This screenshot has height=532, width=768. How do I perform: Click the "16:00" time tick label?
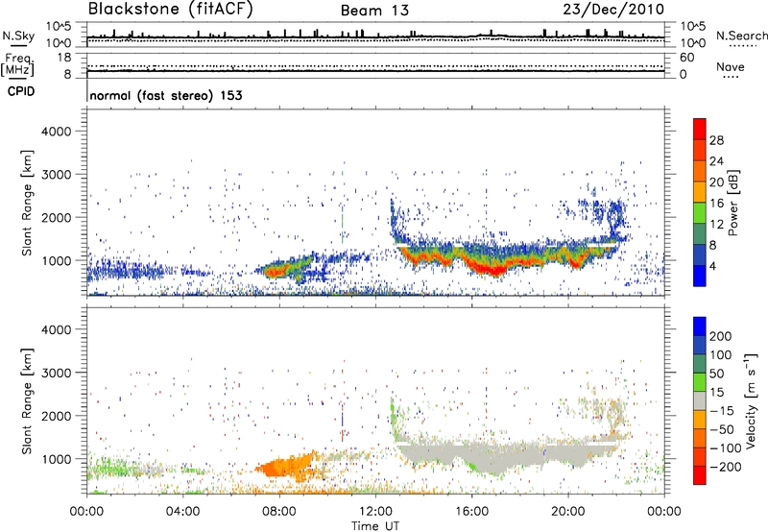471,512
